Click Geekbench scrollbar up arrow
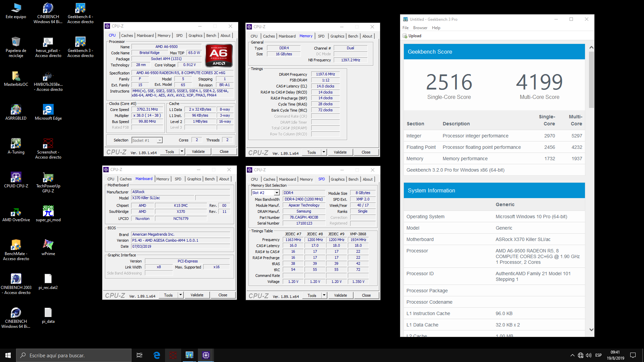The width and height of the screenshot is (644, 362). 591,47
